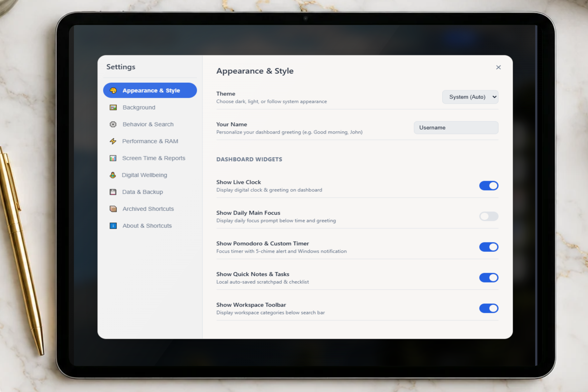
Task: Open About & Shortcuts page
Action: 150,226
